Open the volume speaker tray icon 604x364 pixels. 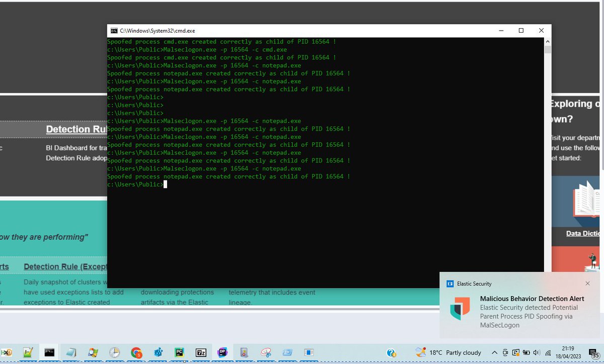pos(537,352)
